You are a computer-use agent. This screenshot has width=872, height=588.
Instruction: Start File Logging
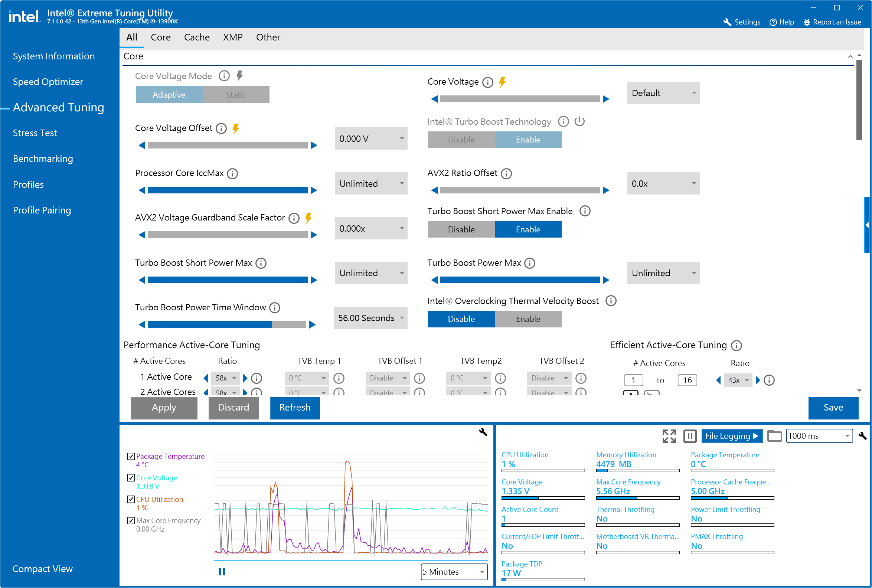(731, 436)
